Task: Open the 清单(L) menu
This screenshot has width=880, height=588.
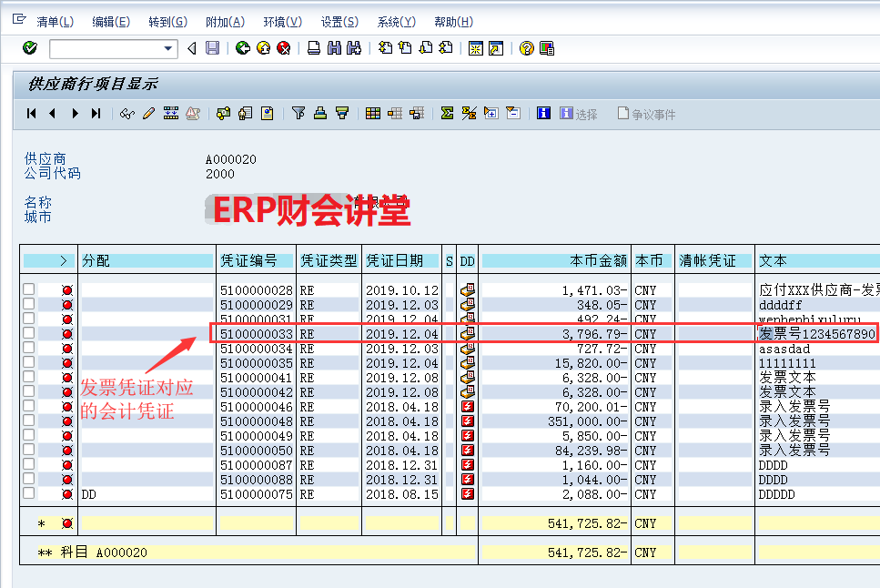Action: coord(55,22)
